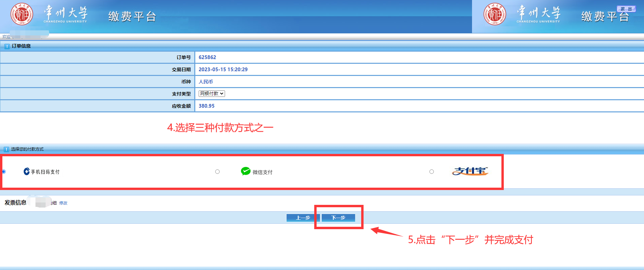This screenshot has width=644, height=270.
Task: Click the 手机扫码支付 label text
Action: (45, 172)
